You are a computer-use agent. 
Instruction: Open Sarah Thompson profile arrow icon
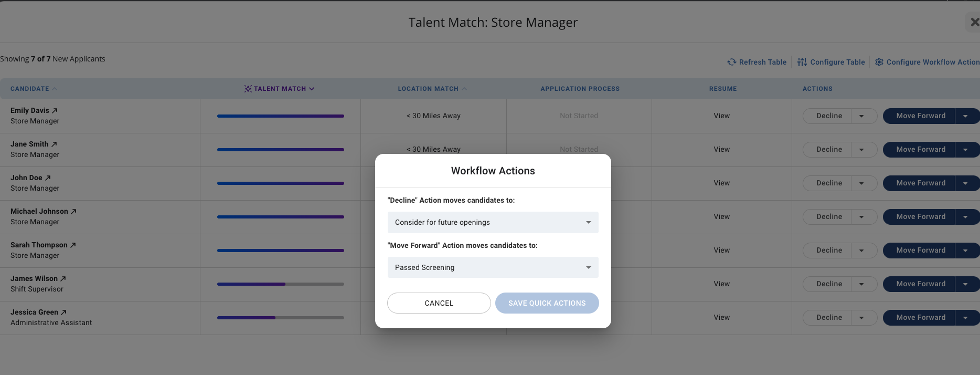(73, 245)
